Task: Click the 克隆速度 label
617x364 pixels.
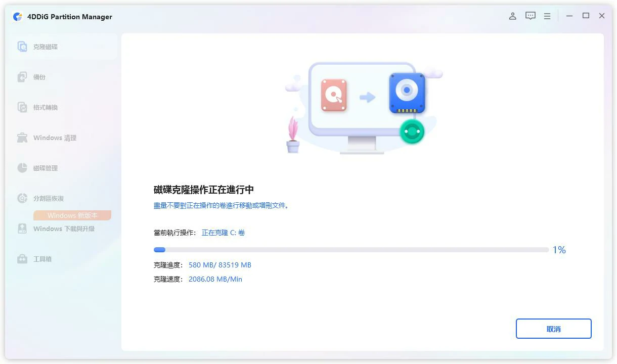Action: (x=169, y=279)
